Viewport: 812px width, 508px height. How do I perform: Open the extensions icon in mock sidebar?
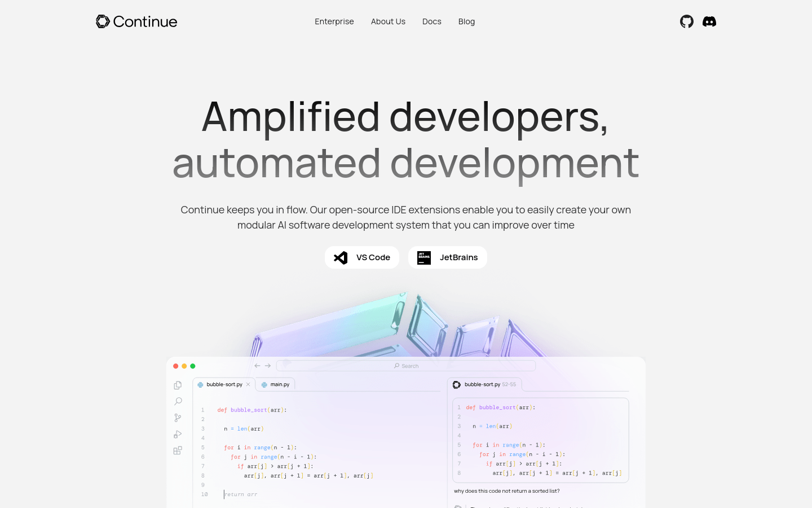178,450
